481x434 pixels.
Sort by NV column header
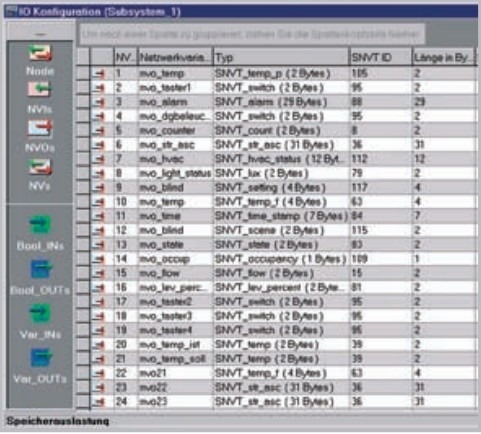point(125,57)
